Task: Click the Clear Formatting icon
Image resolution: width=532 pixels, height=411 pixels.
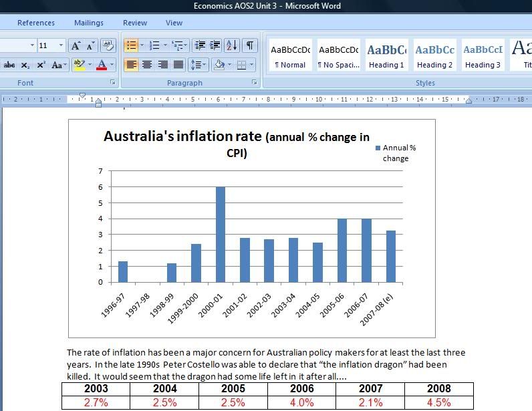Action: [x=108, y=45]
